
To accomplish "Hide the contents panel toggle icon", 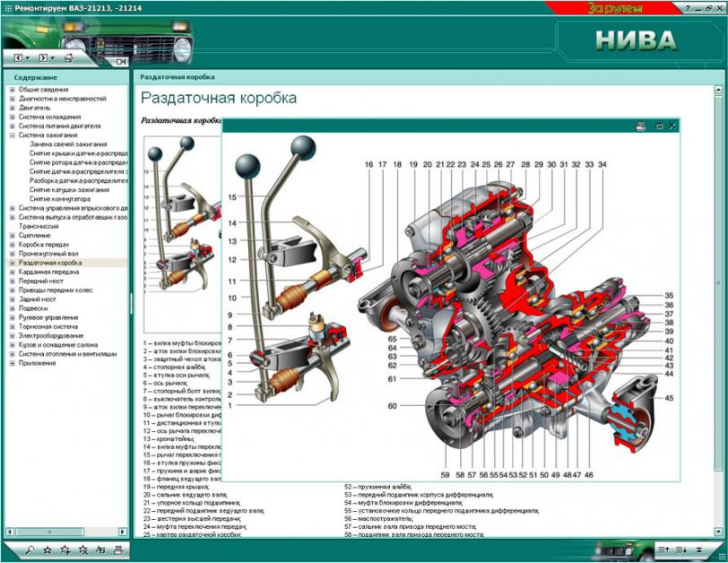I will click(x=121, y=62).
